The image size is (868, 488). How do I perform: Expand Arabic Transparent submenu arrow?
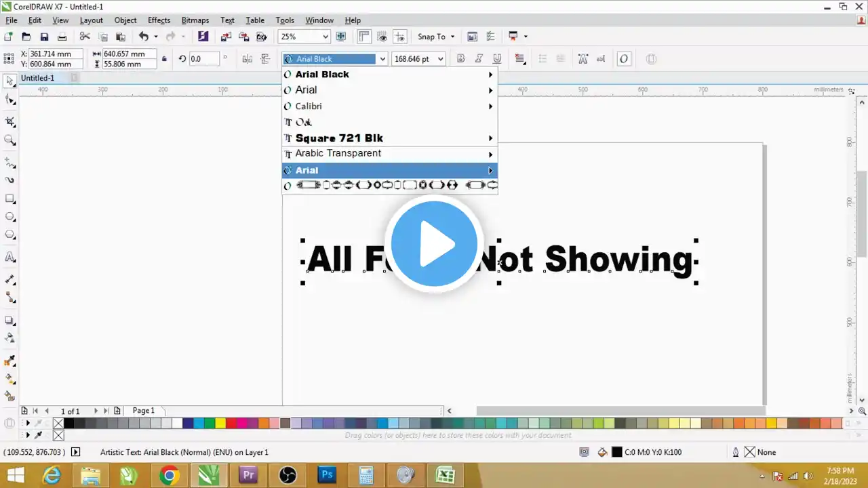tap(490, 155)
